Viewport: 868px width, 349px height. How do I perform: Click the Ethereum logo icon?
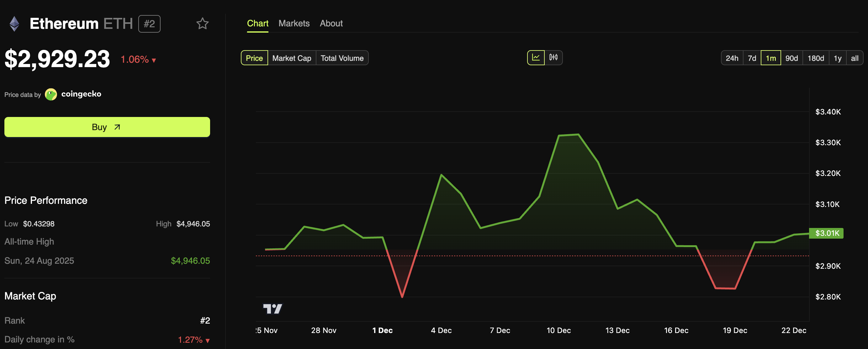14,23
